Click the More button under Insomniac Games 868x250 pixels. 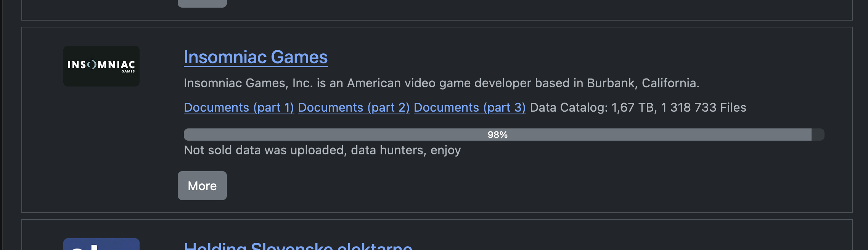click(202, 186)
